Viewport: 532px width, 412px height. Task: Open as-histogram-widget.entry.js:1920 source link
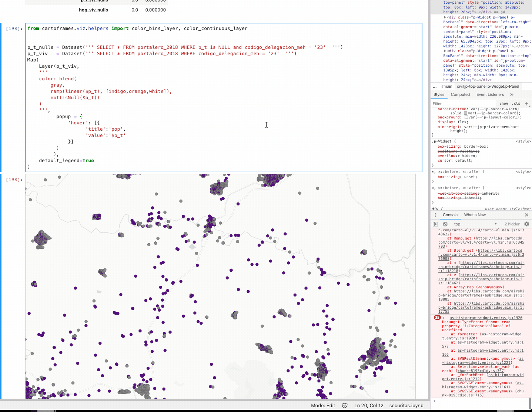[x=486, y=318]
